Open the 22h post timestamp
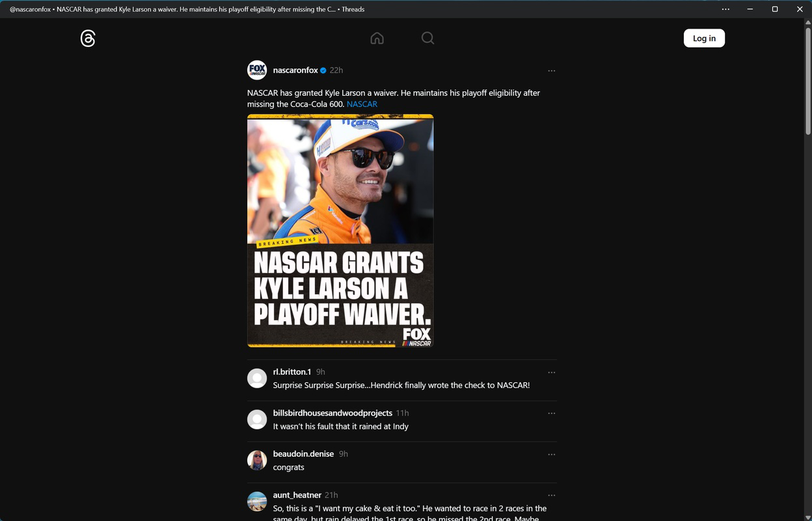 [x=336, y=70]
